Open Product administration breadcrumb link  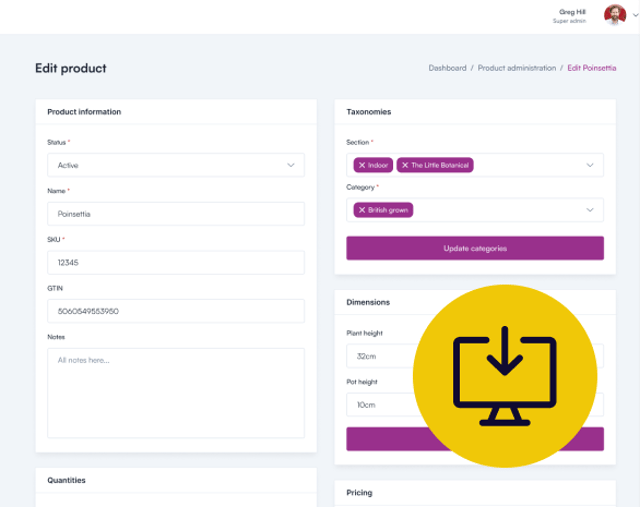[516, 68]
